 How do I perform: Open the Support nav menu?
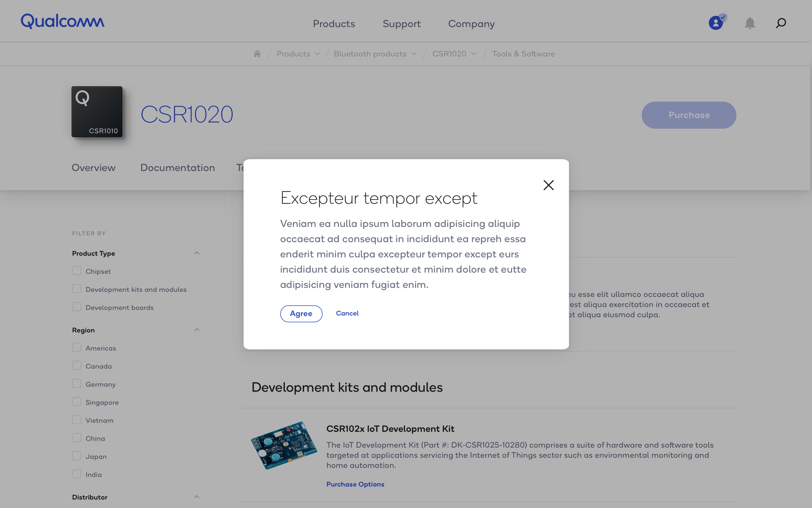pos(402,24)
